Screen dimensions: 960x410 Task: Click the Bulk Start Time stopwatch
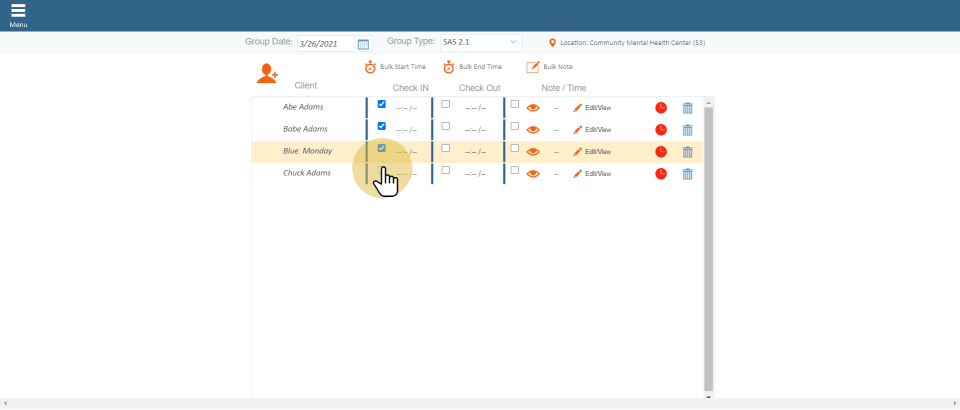(x=370, y=67)
